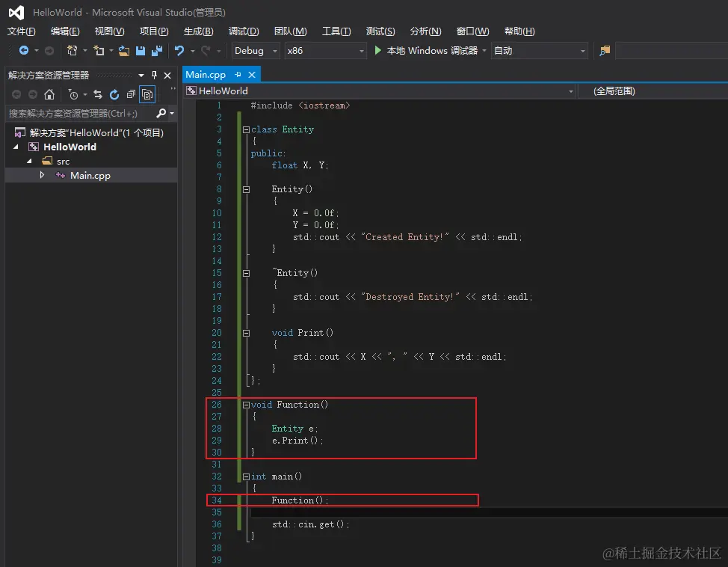Open the 编辑(E) menu
Viewport: 728px width, 567px height.
point(65,31)
